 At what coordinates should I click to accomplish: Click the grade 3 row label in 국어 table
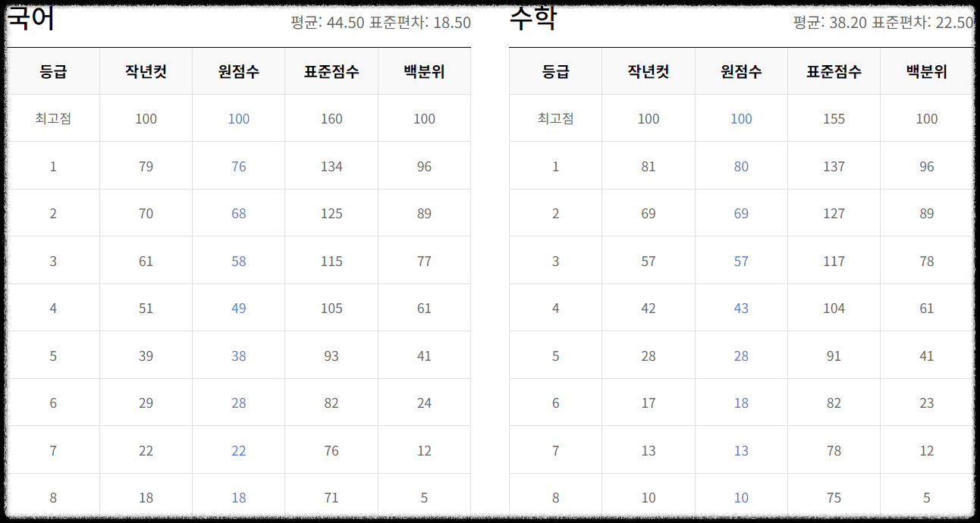click(x=53, y=261)
